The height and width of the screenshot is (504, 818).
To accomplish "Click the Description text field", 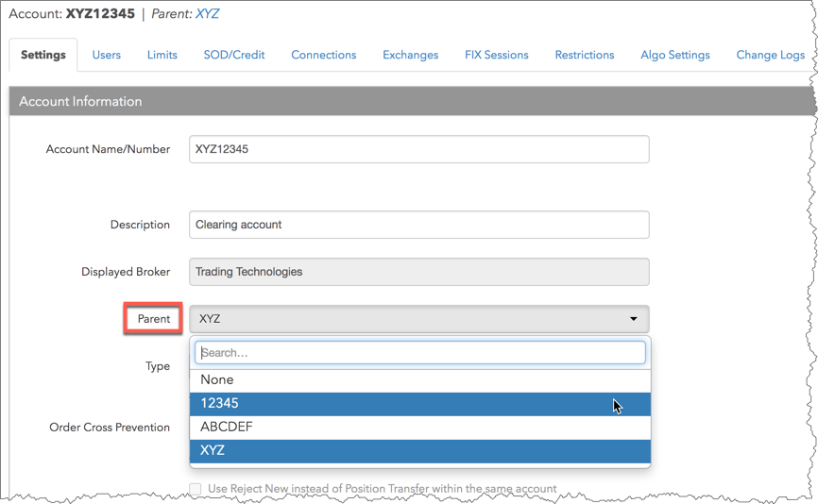I will pyautogui.click(x=418, y=225).
